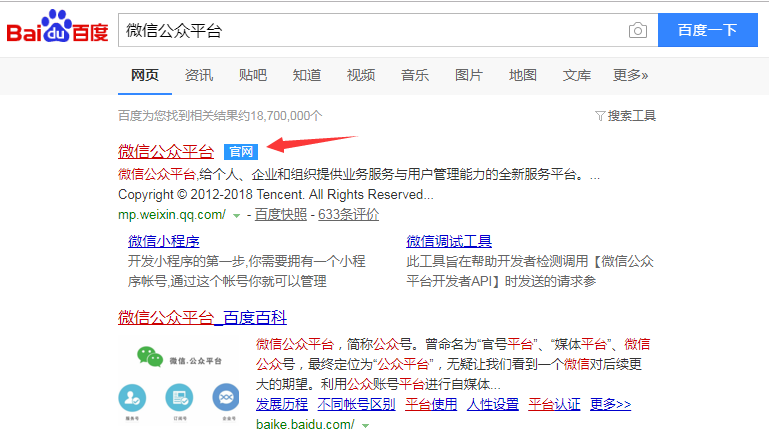The height and width of the screenshot is (446, 769).
Task: Open the 微信公众平台_百度百科 result
Action: [x=202, y=317]
